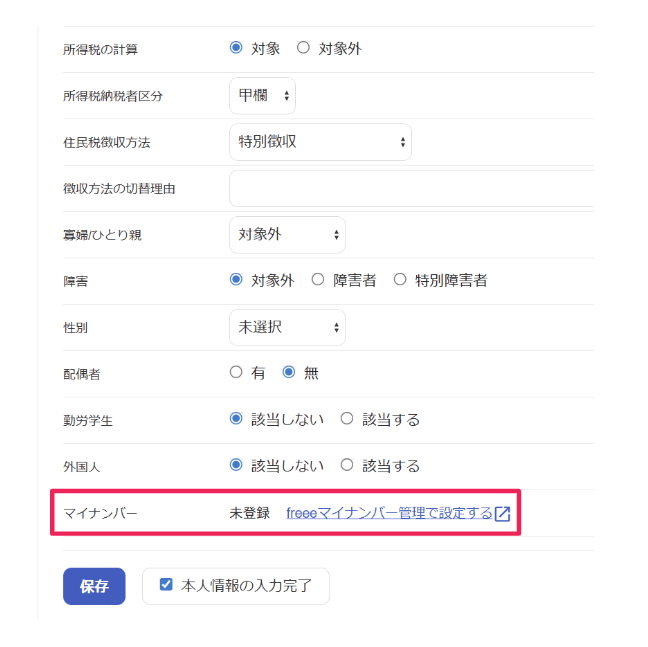Select 該当する for 勤労学生

click(x=347, y=419)
